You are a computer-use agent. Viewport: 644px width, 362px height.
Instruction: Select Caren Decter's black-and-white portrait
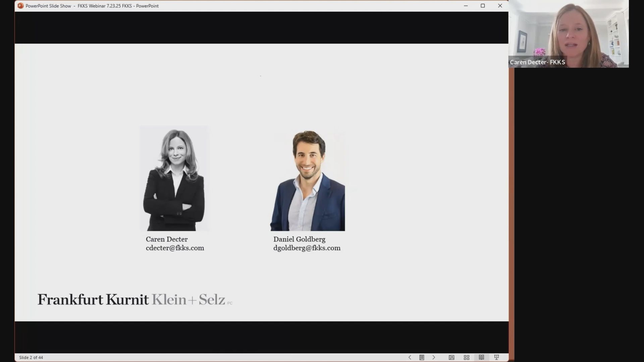pyautogui.click(x=174, y=178)
